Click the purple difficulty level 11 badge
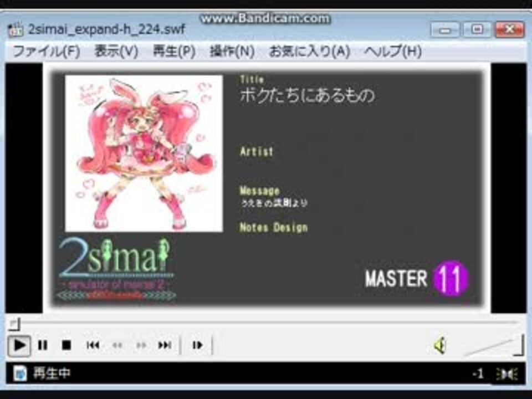532x399 pixels. (x=451, y=278)
